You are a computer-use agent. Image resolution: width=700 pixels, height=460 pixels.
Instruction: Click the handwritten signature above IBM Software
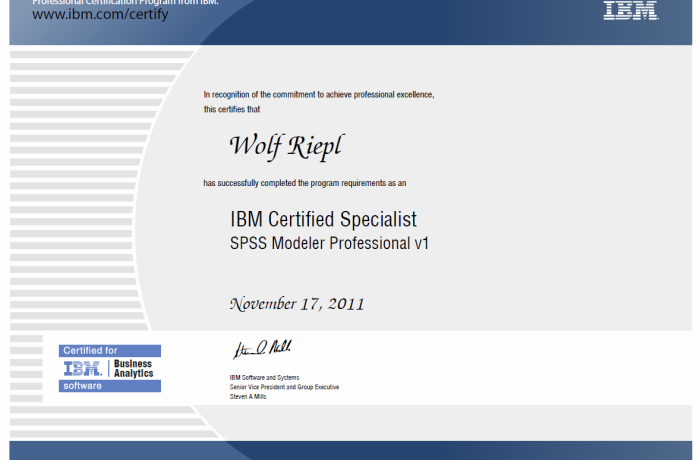(262, 349)
